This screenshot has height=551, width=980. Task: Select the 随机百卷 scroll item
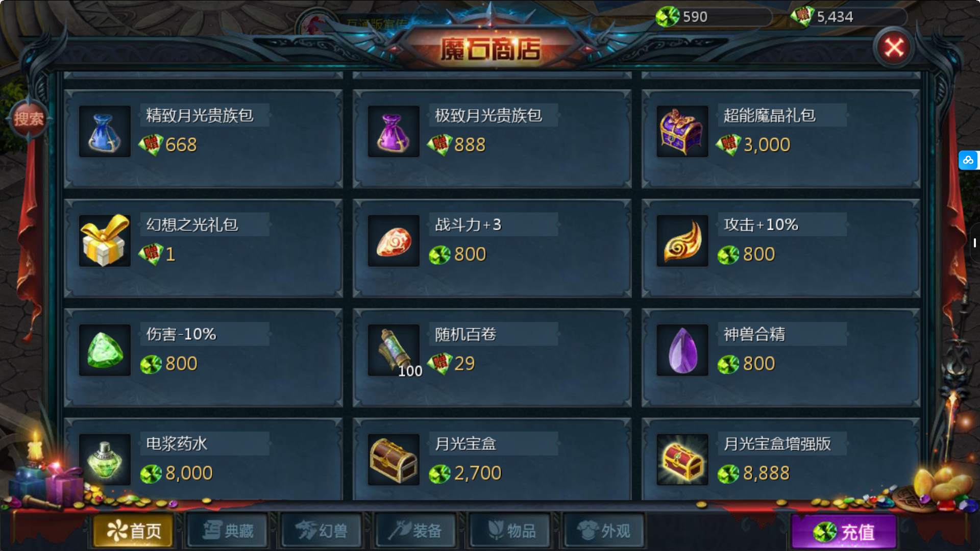pyautogui.click(x=394, y=350)
